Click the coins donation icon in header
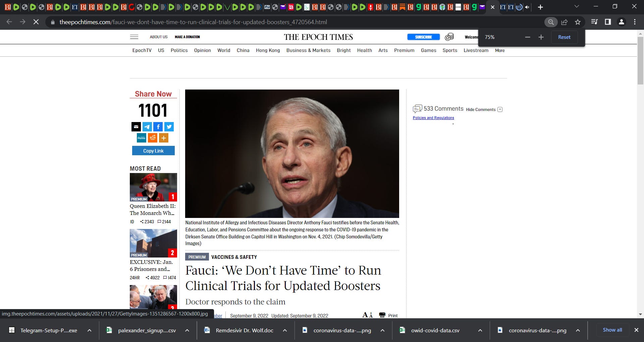 [x=449, y=37]
